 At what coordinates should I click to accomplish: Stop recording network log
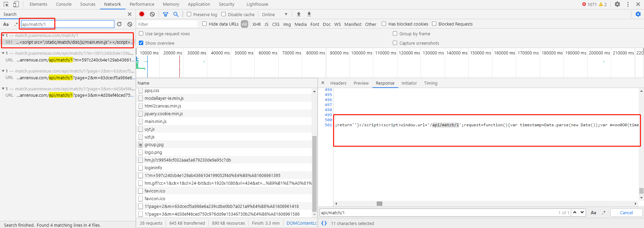click(142, 14)
